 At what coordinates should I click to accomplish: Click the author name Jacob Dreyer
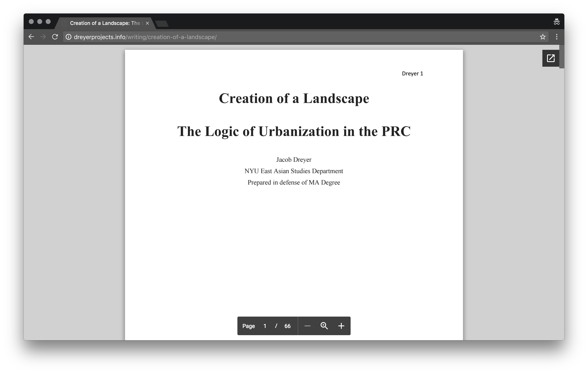click(294, 160)
